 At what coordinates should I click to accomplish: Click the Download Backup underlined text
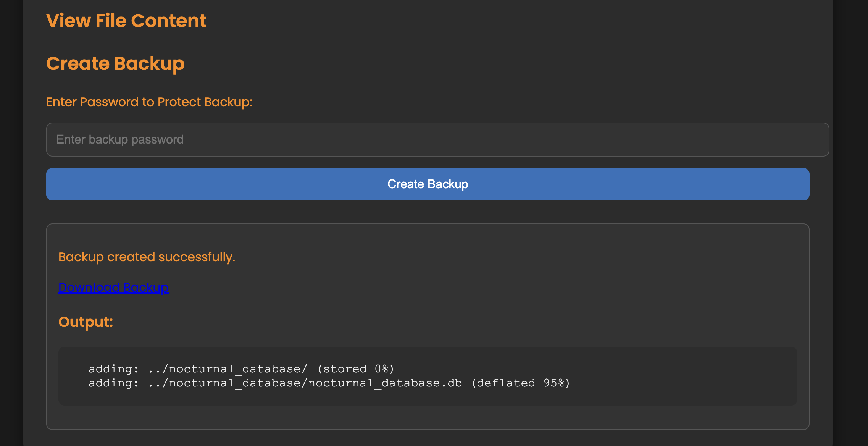(x=113, y=287)
